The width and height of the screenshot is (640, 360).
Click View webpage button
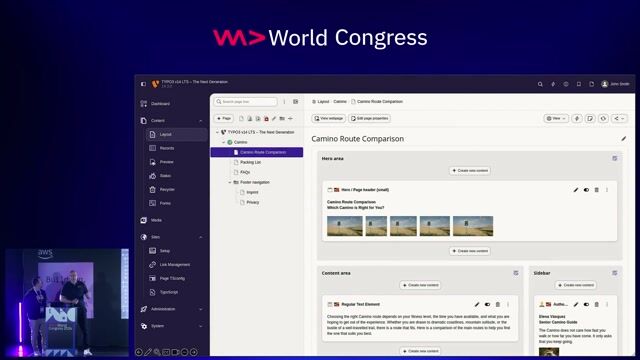tap(329, 118)
